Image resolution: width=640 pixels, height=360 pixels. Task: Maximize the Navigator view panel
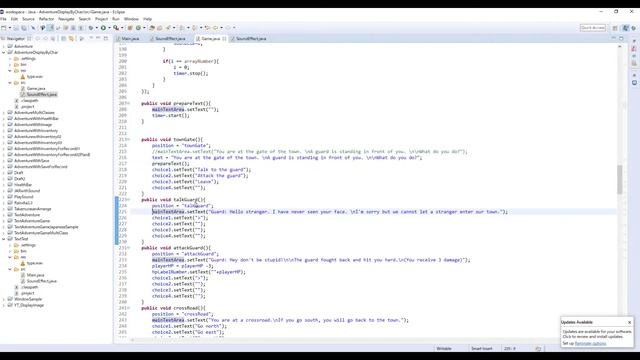[x=106, y=38]
